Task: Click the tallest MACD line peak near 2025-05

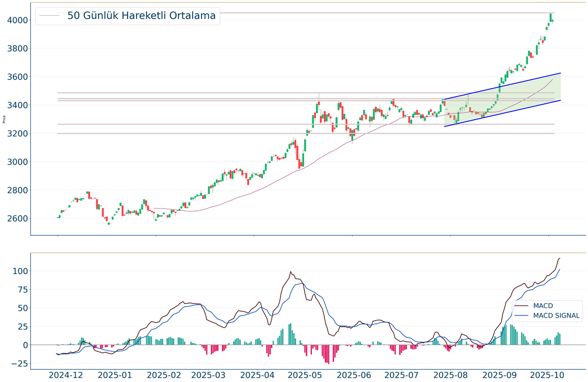Action: tap(291, 272)
